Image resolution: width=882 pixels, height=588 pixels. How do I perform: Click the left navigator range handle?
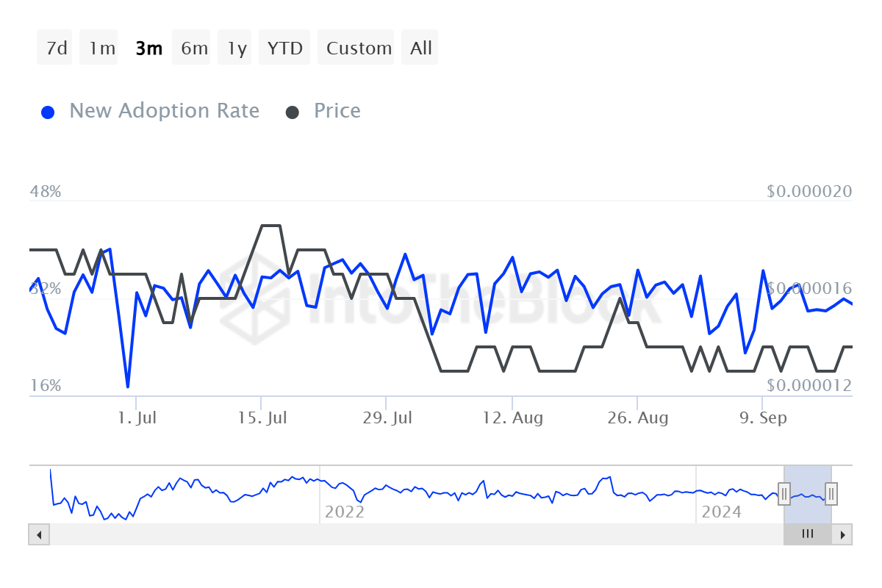click(x=784, y=494)
